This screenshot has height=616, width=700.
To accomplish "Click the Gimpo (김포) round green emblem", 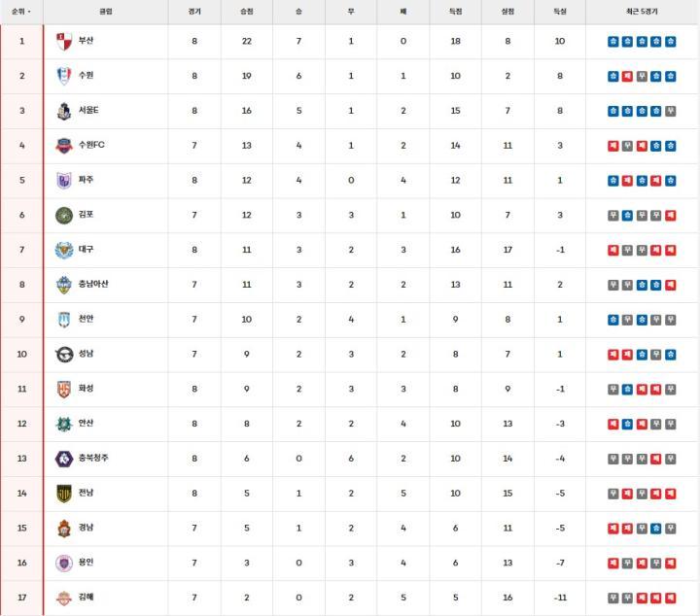I will [64, 215].
